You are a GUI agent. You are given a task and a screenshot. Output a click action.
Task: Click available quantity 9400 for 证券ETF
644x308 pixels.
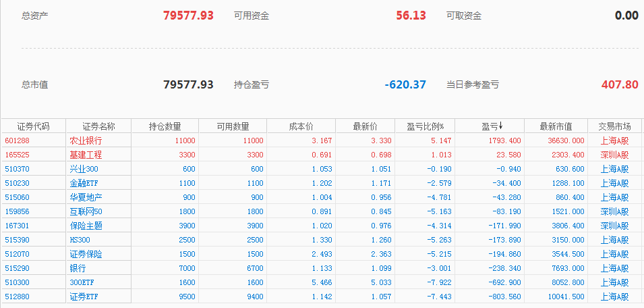(255, 297)
